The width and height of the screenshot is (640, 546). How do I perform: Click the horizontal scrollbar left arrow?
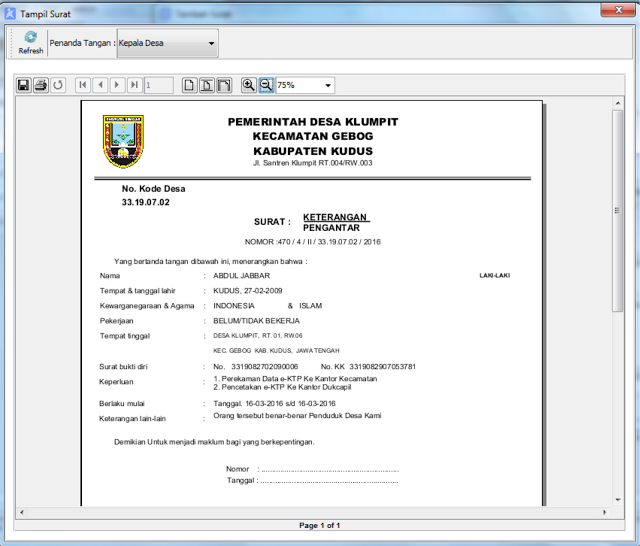[22, 512]
